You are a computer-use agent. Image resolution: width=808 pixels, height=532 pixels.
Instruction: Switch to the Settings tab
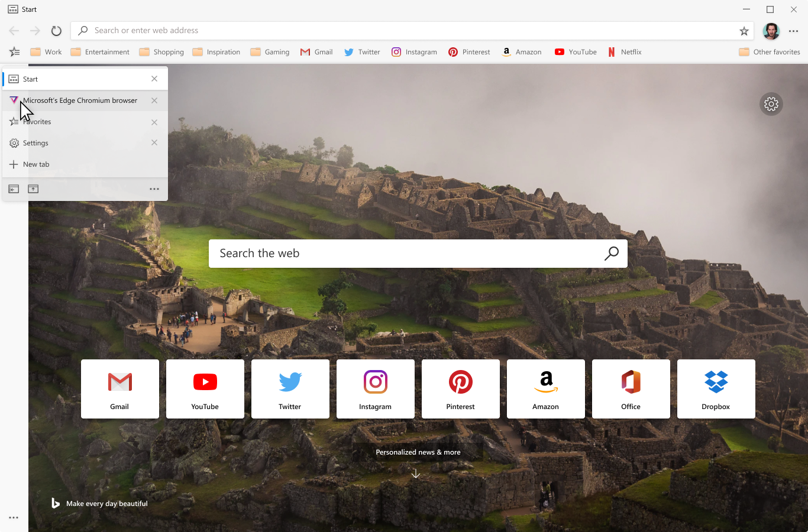pyautogui.click(x=85, y=143)
